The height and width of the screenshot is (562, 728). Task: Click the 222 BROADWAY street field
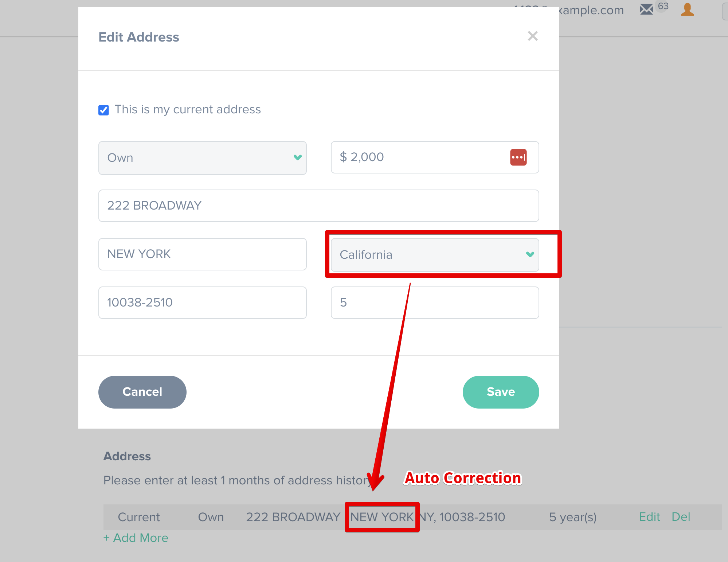click(x=318, y=206)
